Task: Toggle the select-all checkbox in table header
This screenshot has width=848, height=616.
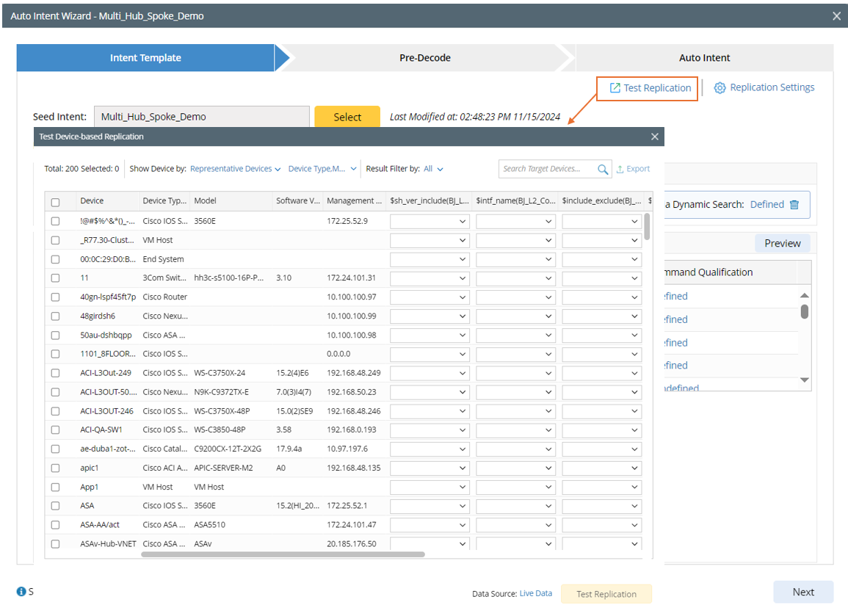Action: [x=55, y=202]
